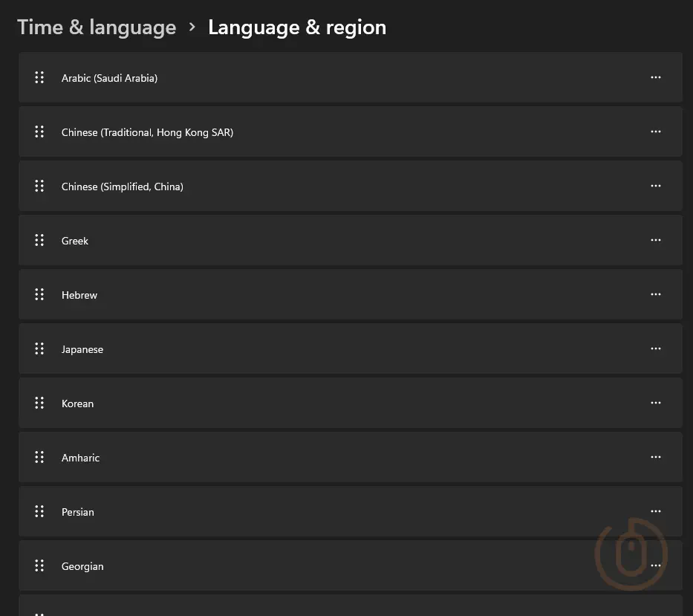Click the drag handle beside Chinese (Traditional, Hong Kong SAR)

click(x=39, y=132)
